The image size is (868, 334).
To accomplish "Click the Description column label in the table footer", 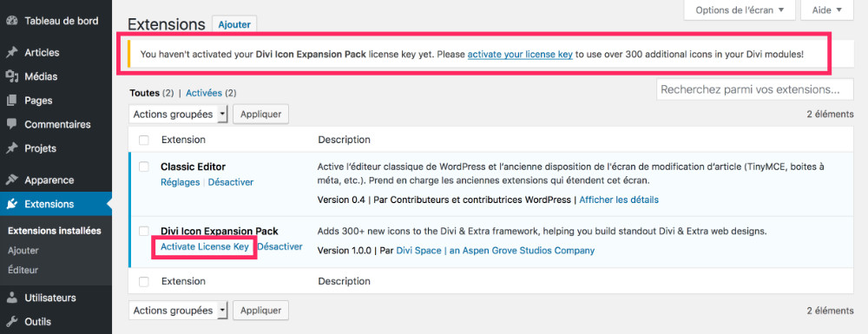I will 344,281.
